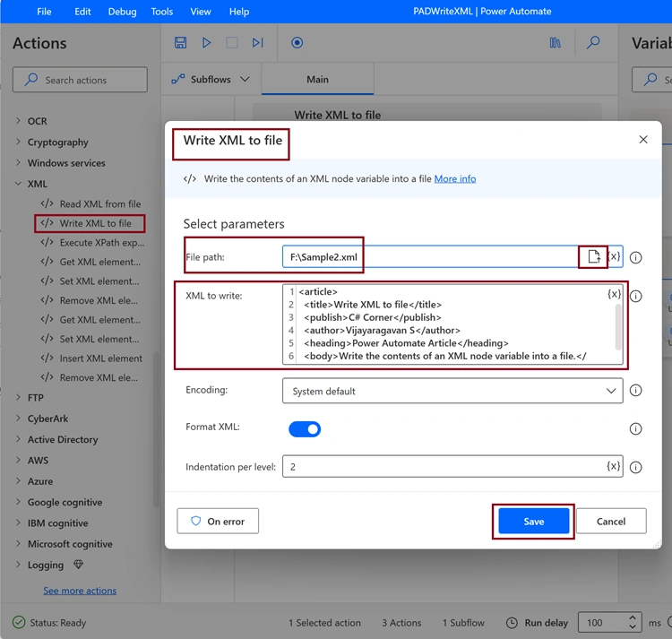This screenshot has height=639, width=672.
Task: Show info for Format XML parameter
Action: [635, 428]
